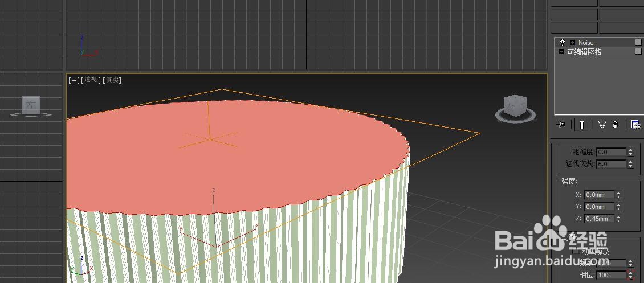644x283 pixels.
Task: Open the 真实 shading mode menu
Action: (112, 80)
